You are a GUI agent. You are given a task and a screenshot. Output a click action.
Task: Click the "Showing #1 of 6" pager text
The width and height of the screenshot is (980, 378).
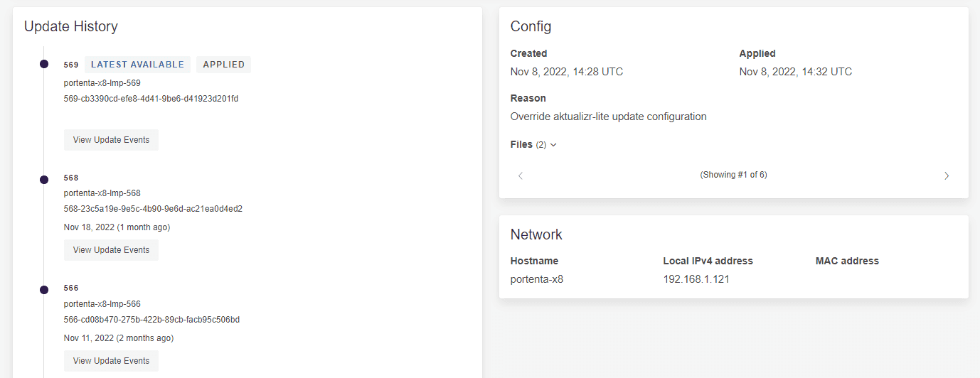733,175
